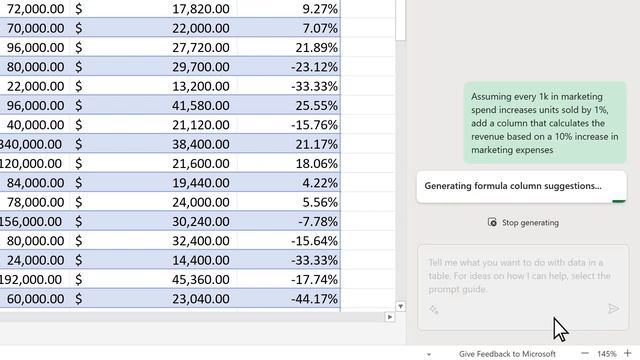
Task: Select cell 22,000.00 in -33.33% row
Action: click(35, 86)
